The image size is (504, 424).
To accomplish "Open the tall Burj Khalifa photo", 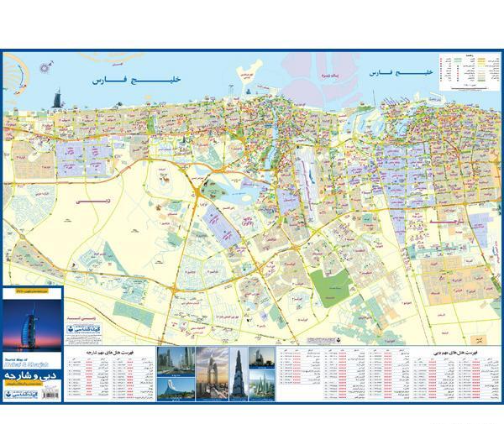I will click(x=239, y=374).
